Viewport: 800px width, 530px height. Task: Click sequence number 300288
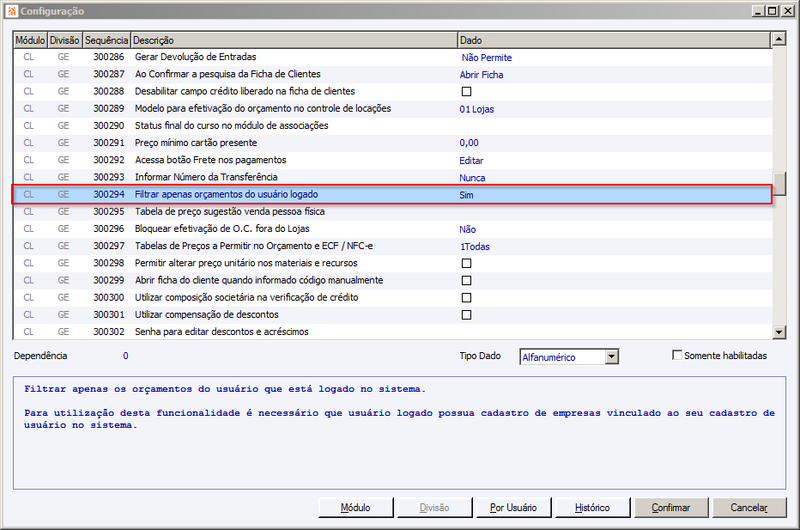tap(109, 91)
